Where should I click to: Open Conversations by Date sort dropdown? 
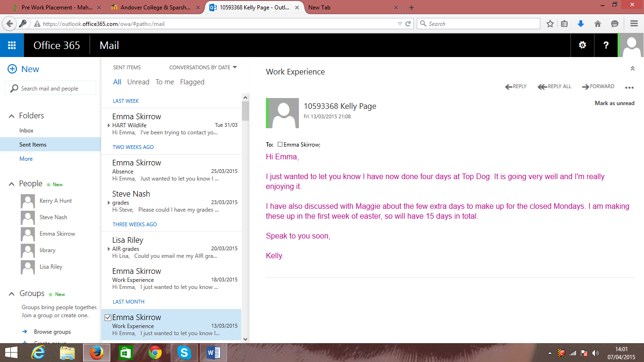(x=203, y=67)
